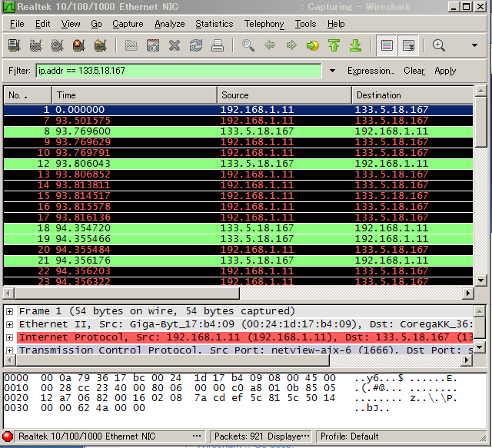Click packet list scroll up arrow
This screenshot has width=492, height=448.
[x=480, y=91]
